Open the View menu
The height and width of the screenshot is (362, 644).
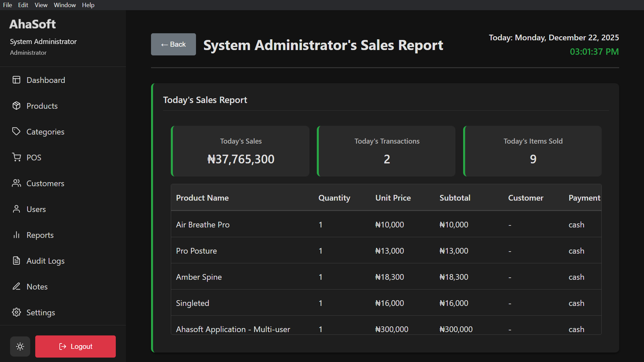coord(41,5)
